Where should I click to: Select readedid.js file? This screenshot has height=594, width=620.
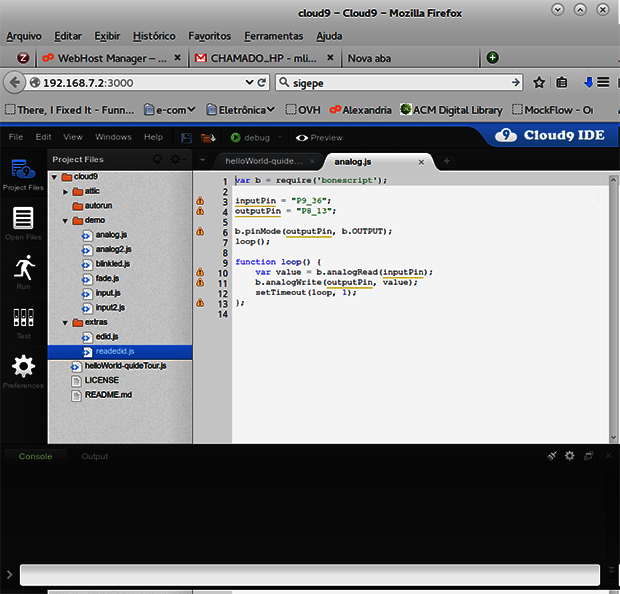point(120,352)
